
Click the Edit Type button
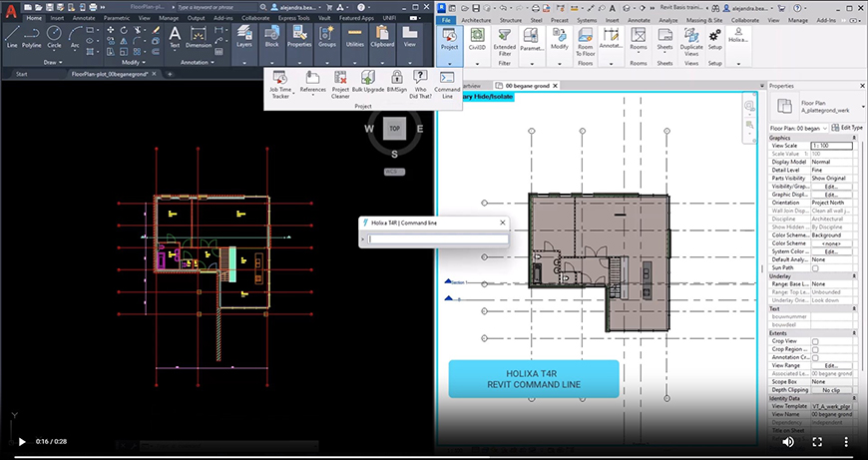[847, 128]
